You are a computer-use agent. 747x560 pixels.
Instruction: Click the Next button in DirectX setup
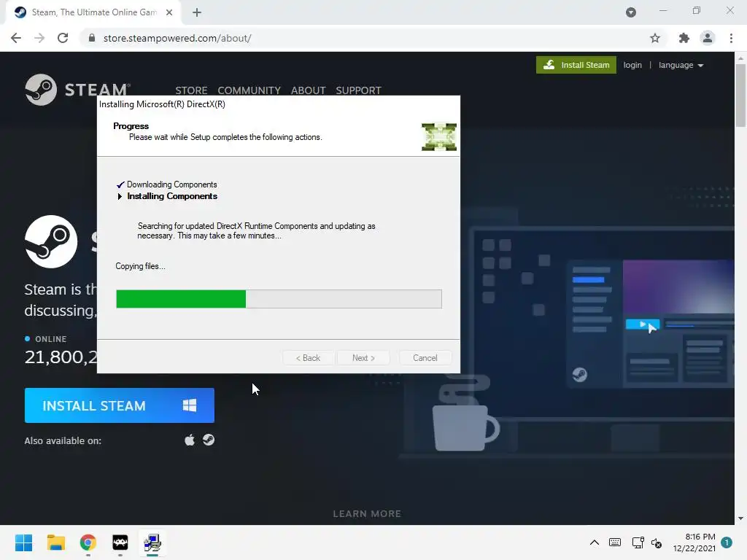point(363,357)
